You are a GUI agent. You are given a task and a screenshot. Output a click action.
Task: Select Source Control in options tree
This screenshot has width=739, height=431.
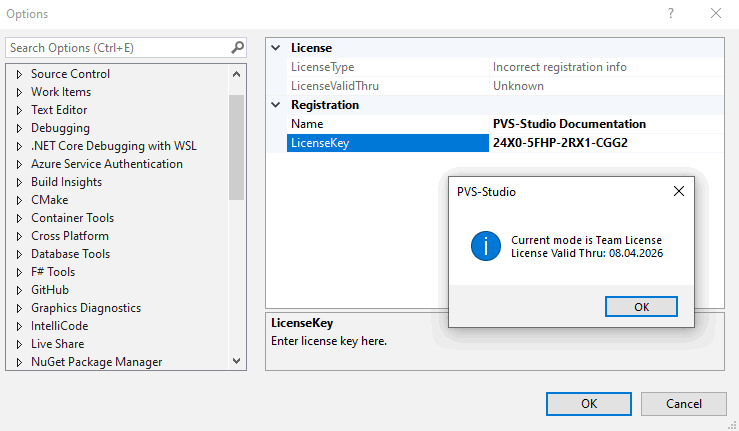point(70,74)
